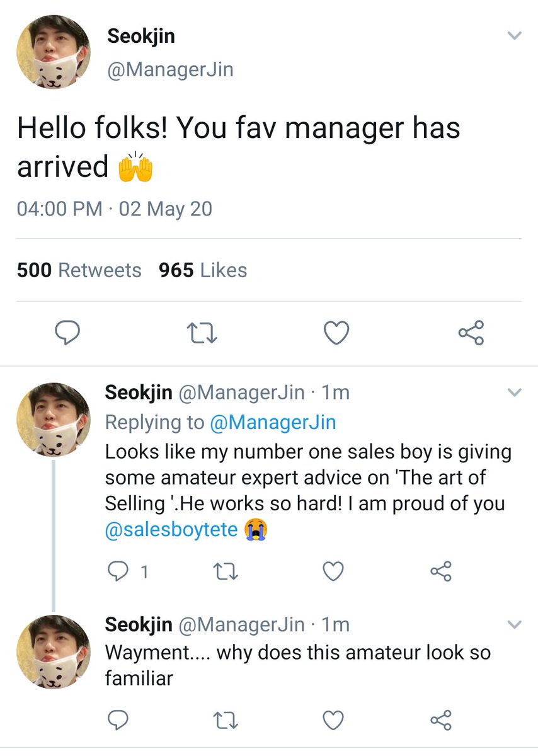The image size is (538, 756).
Task: Like the Wayment tweet
Action: [x=333, y=719]
